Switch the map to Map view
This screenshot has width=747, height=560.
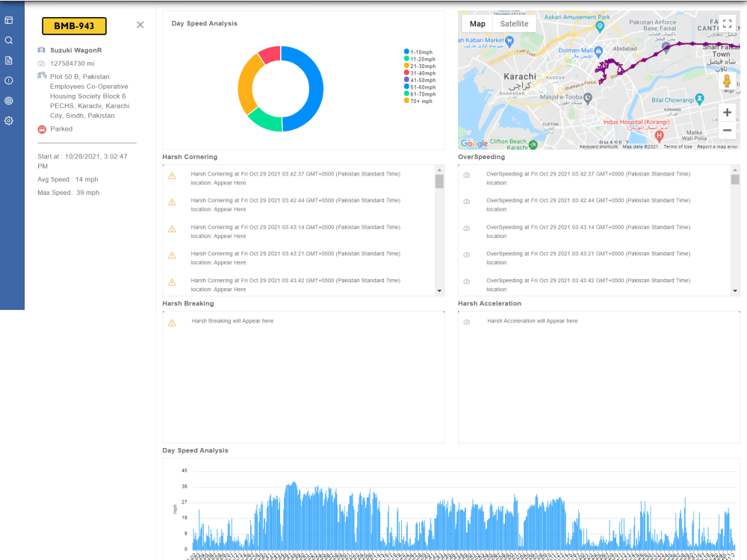coord(477,24)
